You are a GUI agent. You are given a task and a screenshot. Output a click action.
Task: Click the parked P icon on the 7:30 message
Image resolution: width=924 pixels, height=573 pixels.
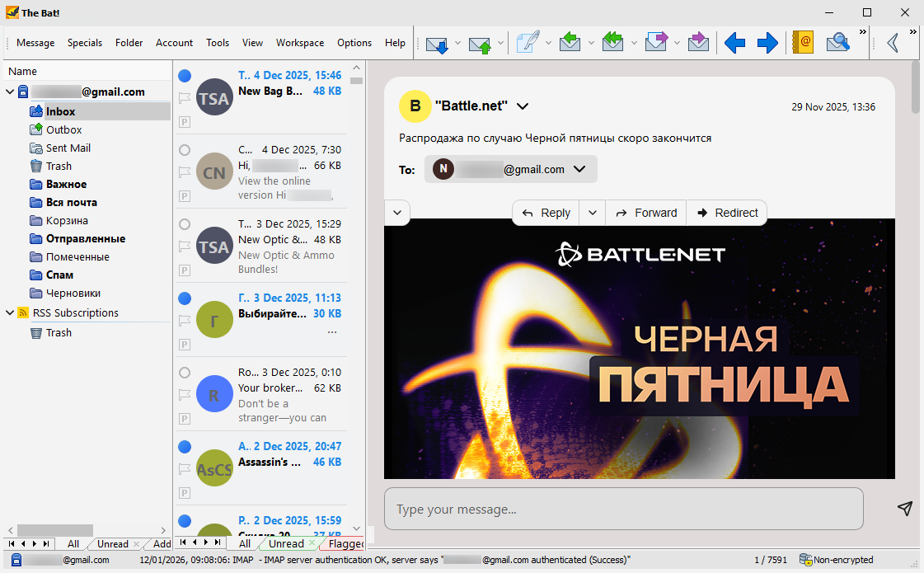click(x=185, y=196)
